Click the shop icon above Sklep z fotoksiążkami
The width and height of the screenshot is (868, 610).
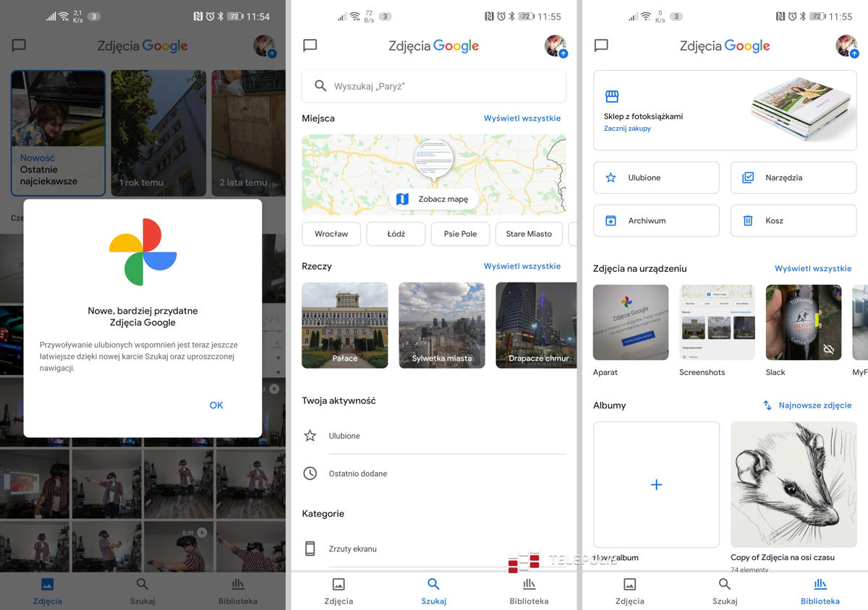(612, 97)
